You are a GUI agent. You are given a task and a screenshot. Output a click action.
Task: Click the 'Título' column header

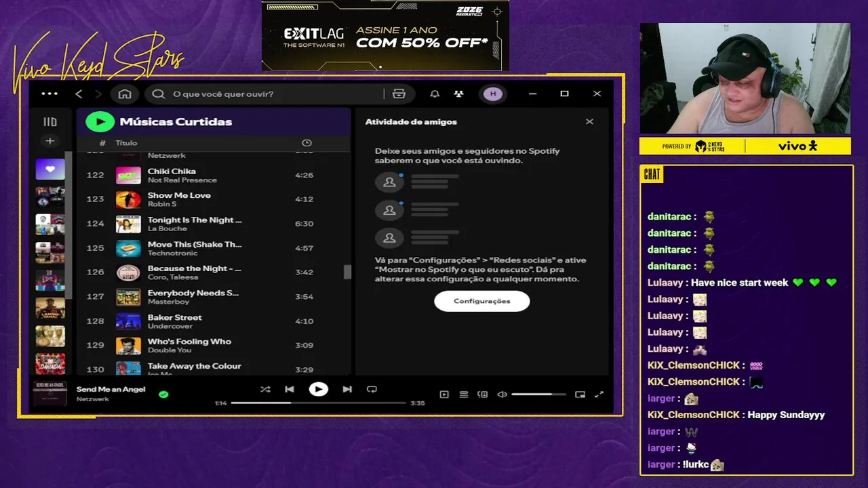(x=126, y=143)
